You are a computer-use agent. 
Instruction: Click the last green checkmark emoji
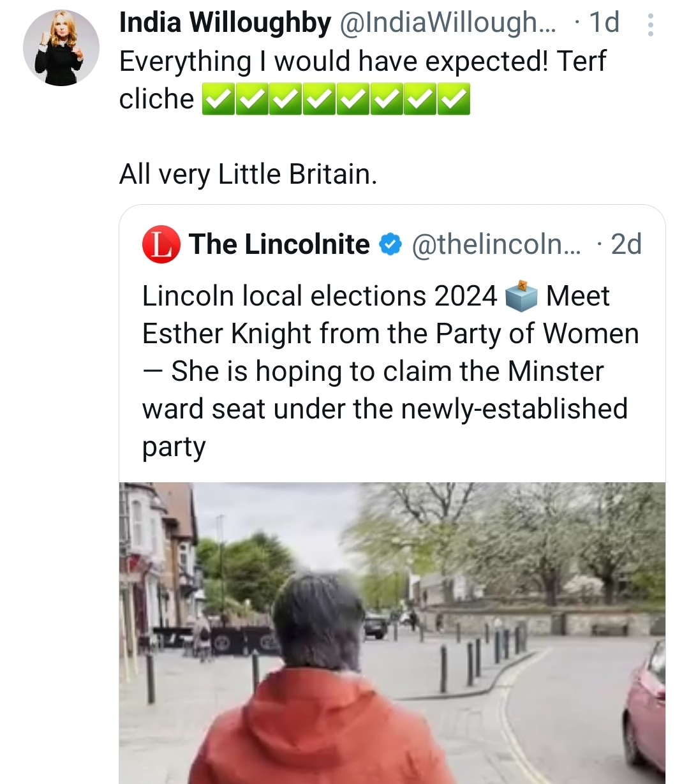pyautogui.click(x=453, y=100)
